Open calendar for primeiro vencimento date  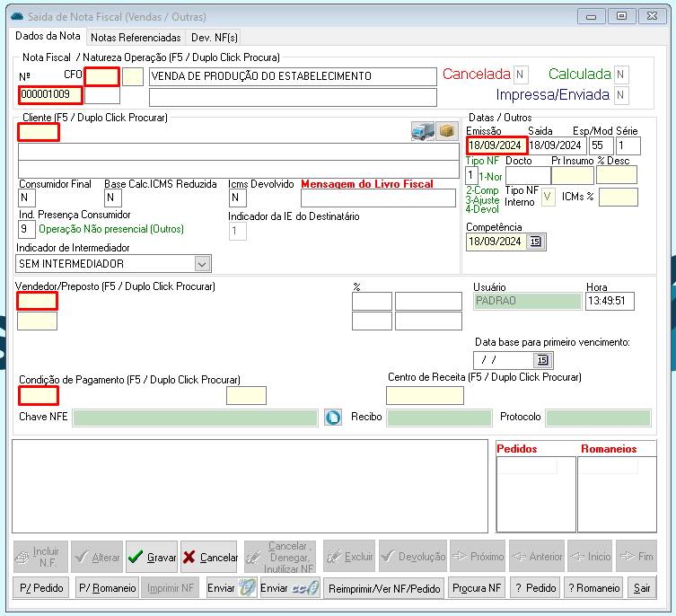[540, 360]
